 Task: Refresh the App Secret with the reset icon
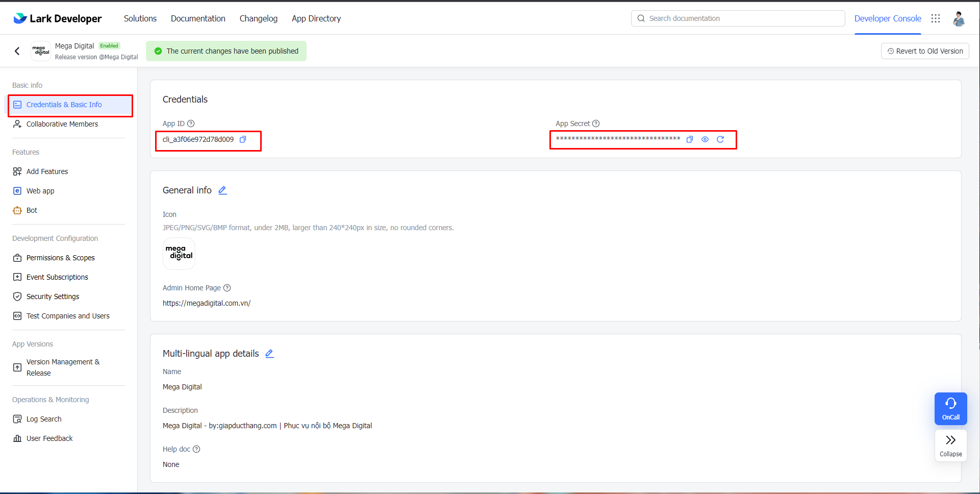[x=720, y=139]
